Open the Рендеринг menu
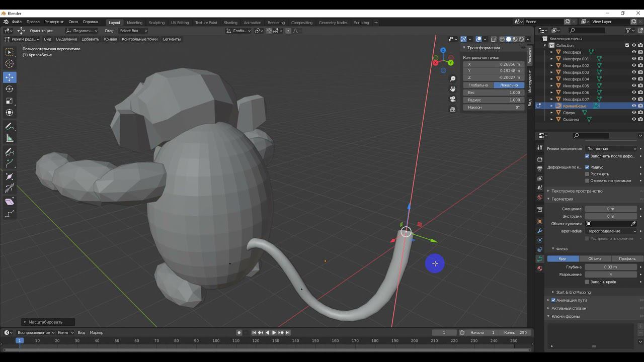The width and height of the screenshot is (644, 362). tap(54, 22)
